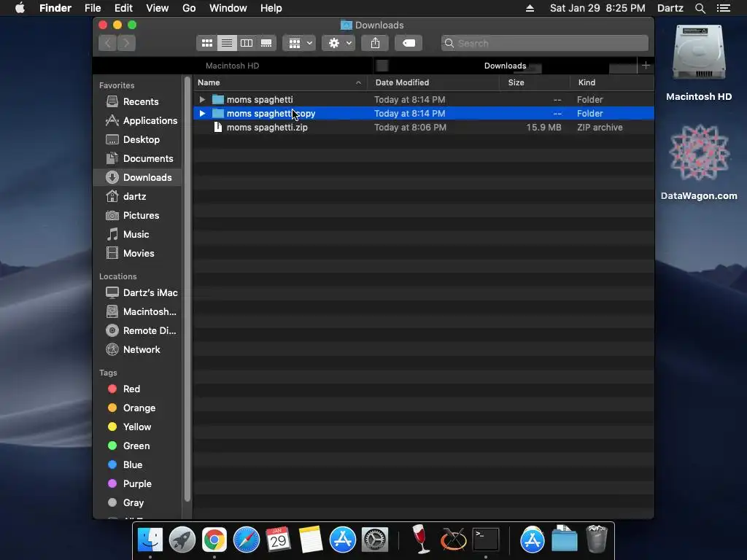Open Notification Center from menu bar
The width and height of the screenshot is (747, 560).
[x=724, y=8]
